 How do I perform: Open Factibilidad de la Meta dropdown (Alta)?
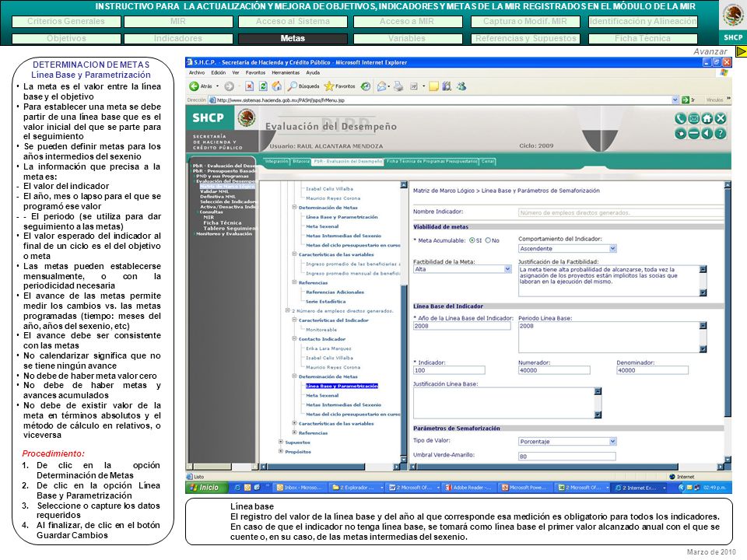462,269
